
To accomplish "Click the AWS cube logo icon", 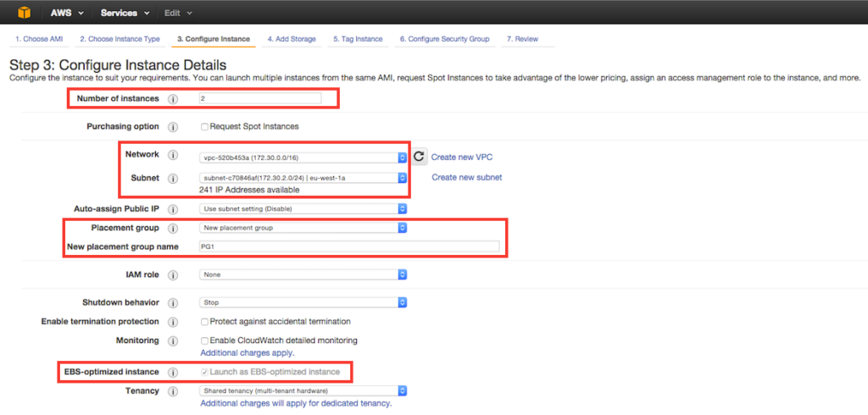I will point(18,13).
